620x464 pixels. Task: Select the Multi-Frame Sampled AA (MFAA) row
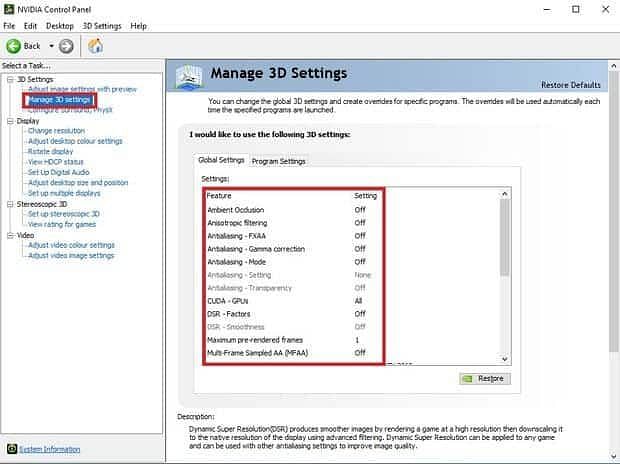click(x=293, y=353)
